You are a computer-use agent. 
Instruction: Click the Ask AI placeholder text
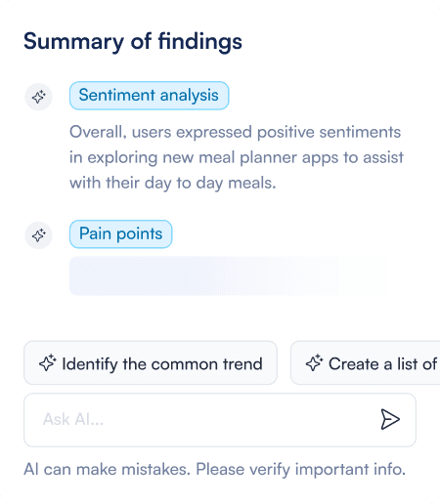(x=73, y=419)
